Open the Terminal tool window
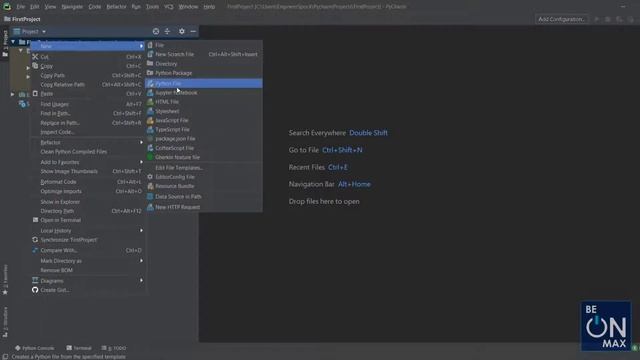 point(79,348)
